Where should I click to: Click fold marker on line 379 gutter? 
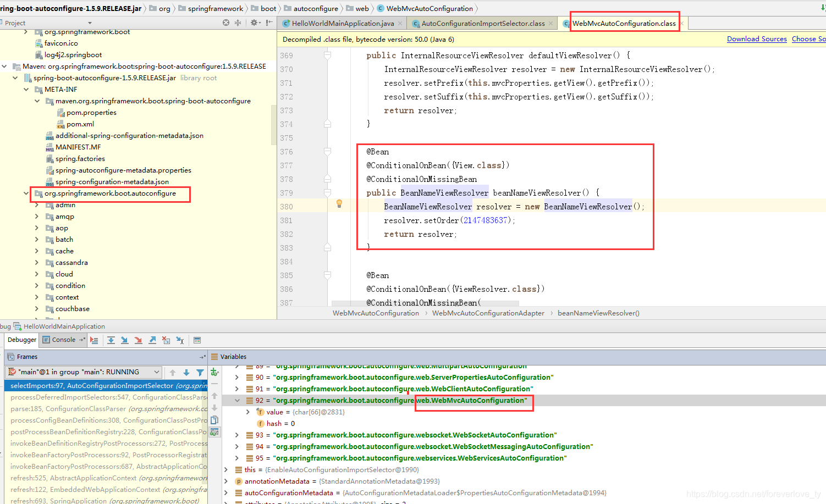click(327, 193)
